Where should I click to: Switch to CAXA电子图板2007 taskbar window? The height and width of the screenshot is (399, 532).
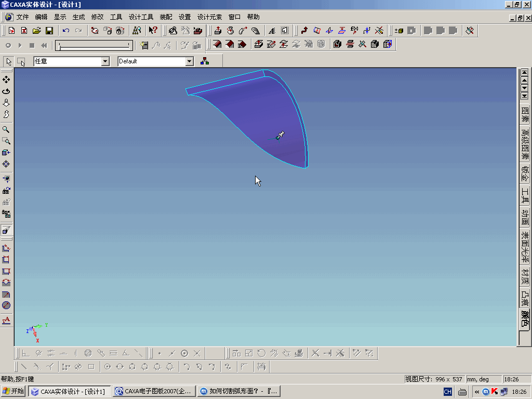[154, 391]
